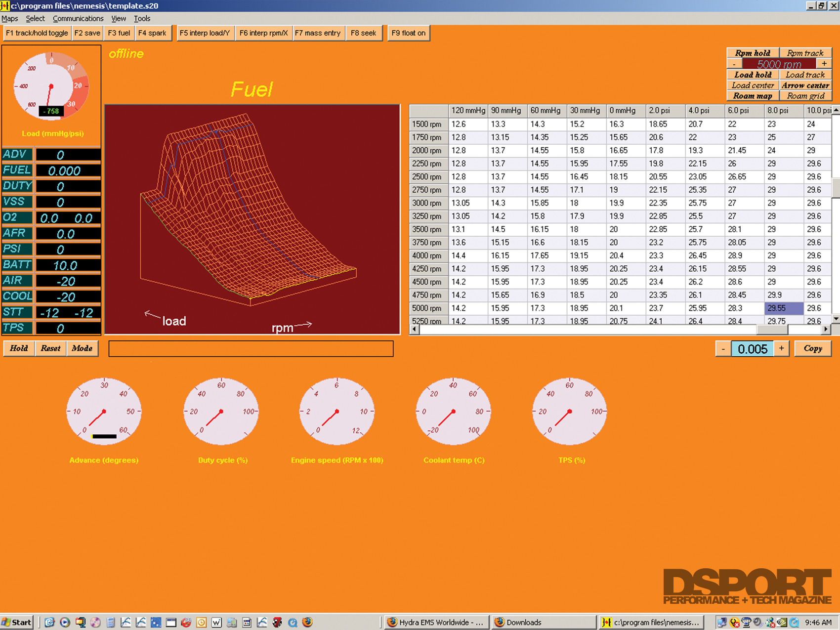Switch to Load track mode

pos(805,75)
